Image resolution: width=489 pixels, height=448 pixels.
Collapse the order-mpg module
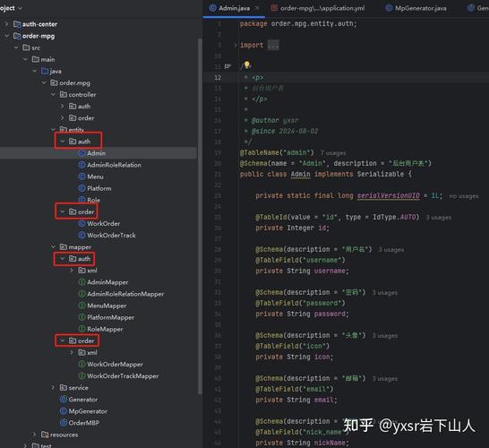(x=6, y=36)
